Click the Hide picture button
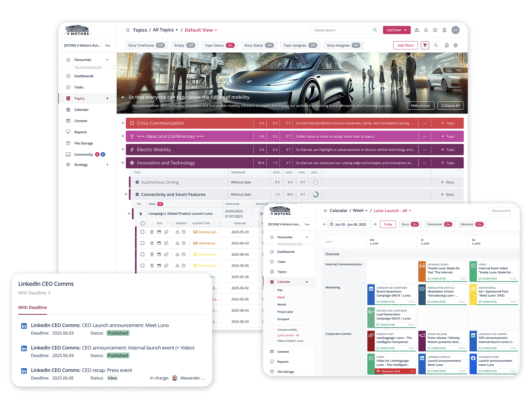This screenshot has width=532, height=409. 420,105
